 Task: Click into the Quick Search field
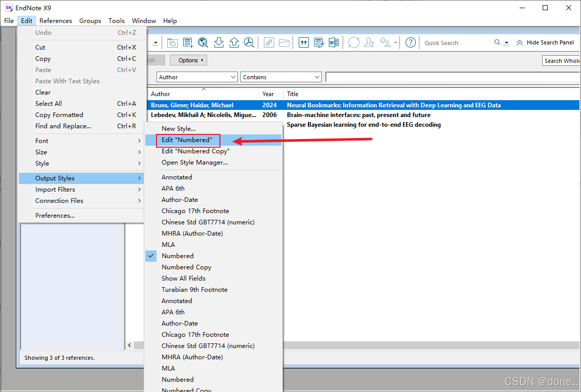(457, 43)
